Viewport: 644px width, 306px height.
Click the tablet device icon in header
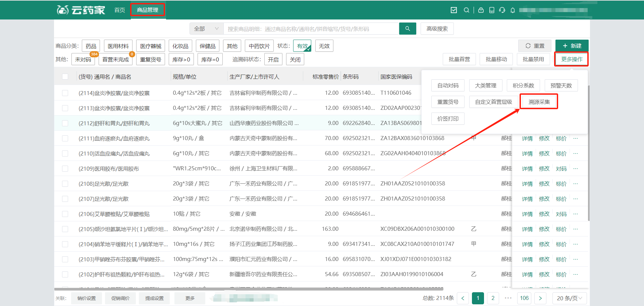[492, 10]
